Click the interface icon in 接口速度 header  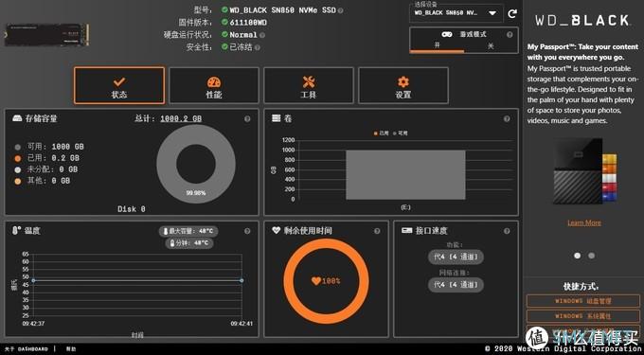coord(406,231)
